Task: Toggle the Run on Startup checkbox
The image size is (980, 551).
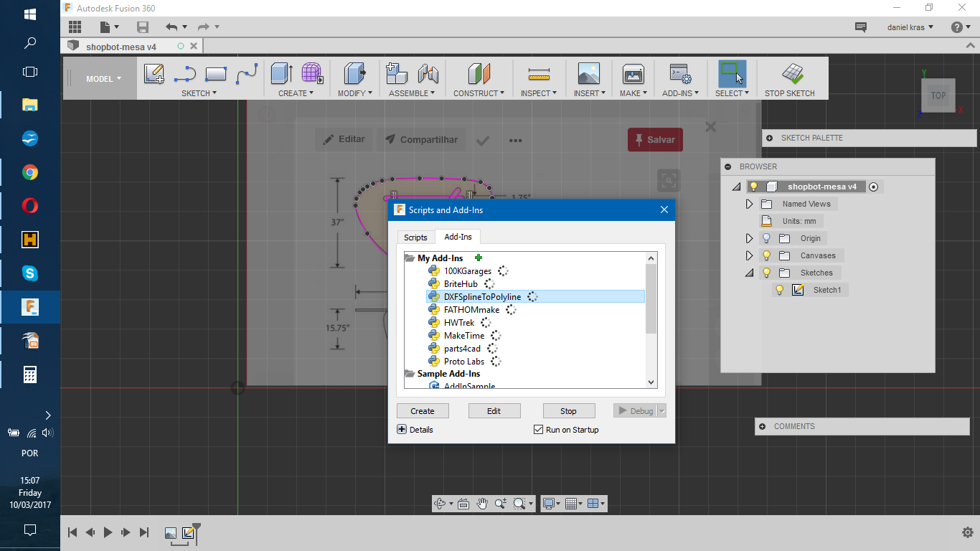Action: pos(539,430)
